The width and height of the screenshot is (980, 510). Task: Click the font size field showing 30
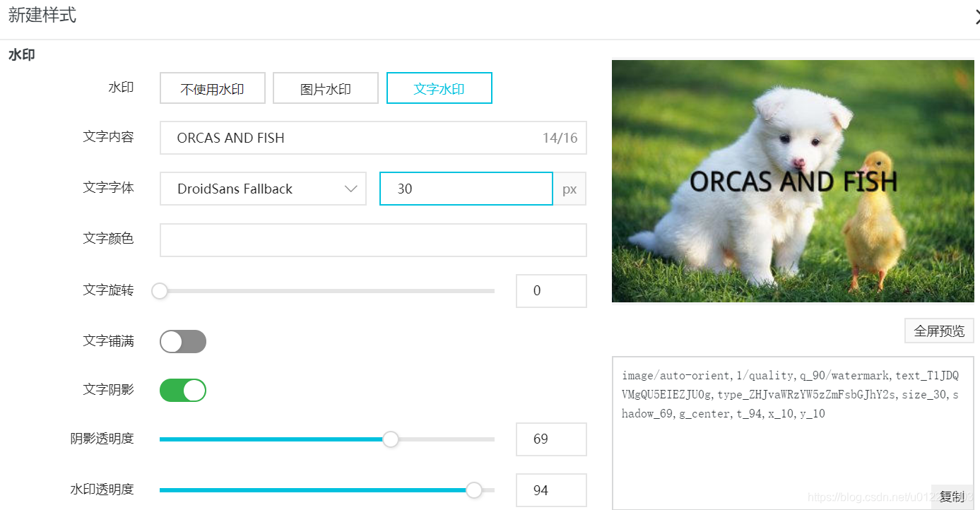[466, 189]
